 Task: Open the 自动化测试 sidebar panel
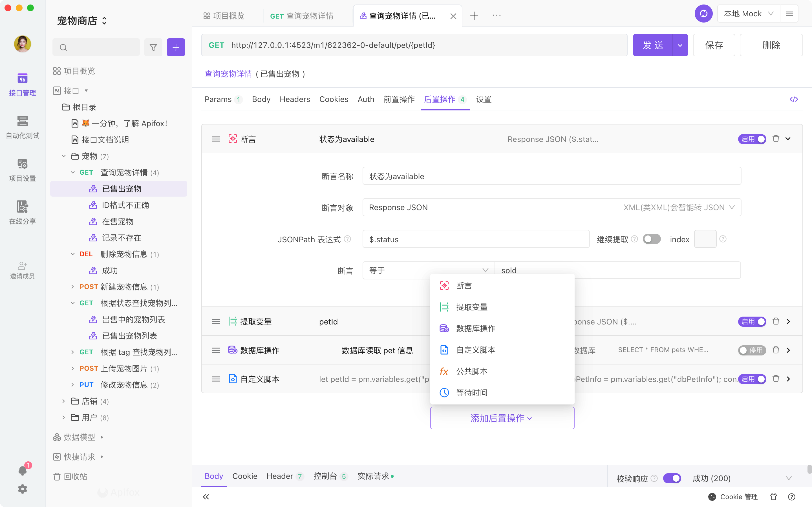(22, 127)
